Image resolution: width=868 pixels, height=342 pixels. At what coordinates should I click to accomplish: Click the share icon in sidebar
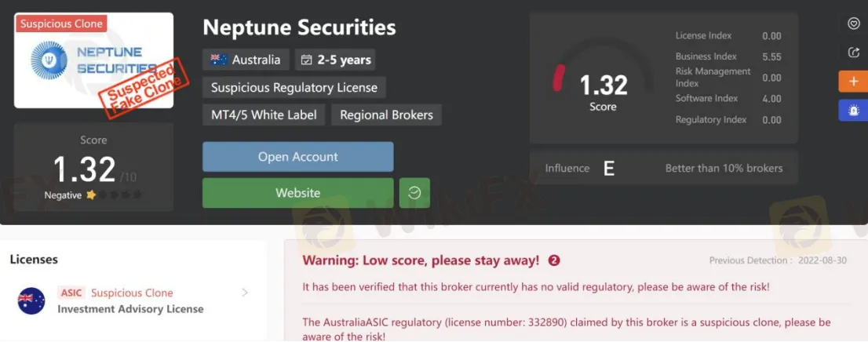coord(853,53)
